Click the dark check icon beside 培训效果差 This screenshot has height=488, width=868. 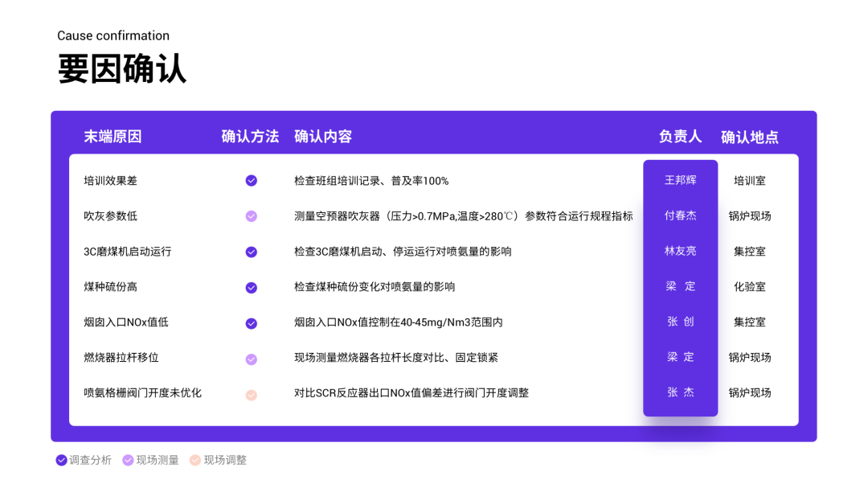251,180
